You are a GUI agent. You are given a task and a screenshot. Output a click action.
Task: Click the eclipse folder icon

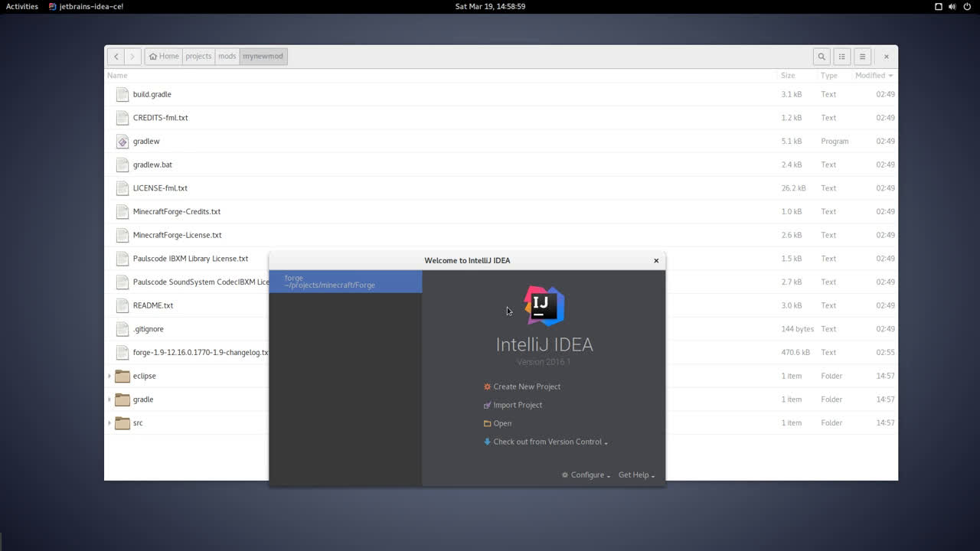[122, 376]
